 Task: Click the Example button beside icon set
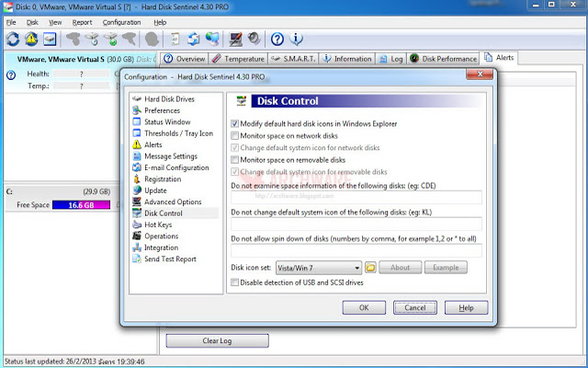446,268
